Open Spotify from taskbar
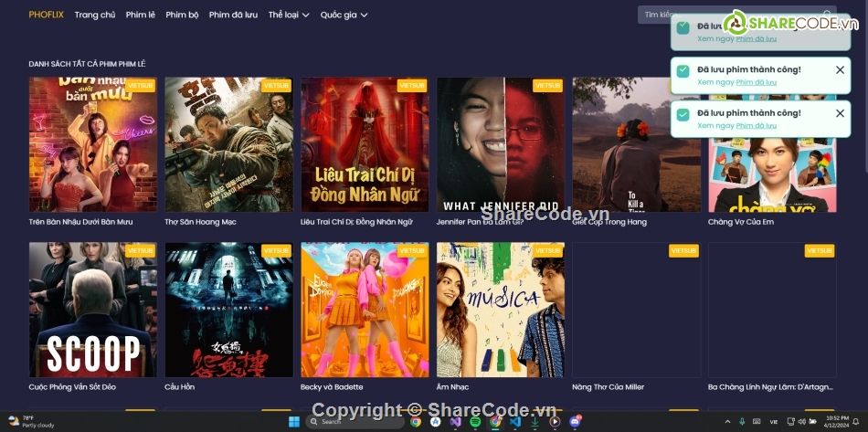The width and height of the screenshot is (868, 432). 475,421
